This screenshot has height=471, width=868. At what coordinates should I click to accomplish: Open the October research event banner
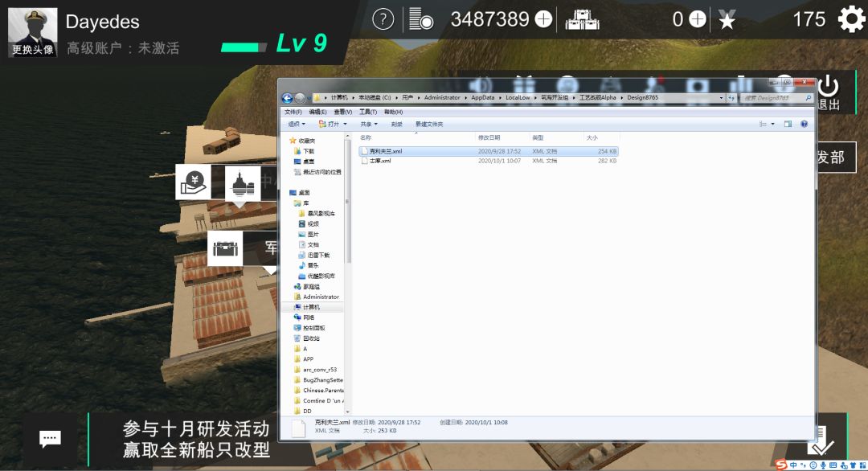click(x=196, y=440)
